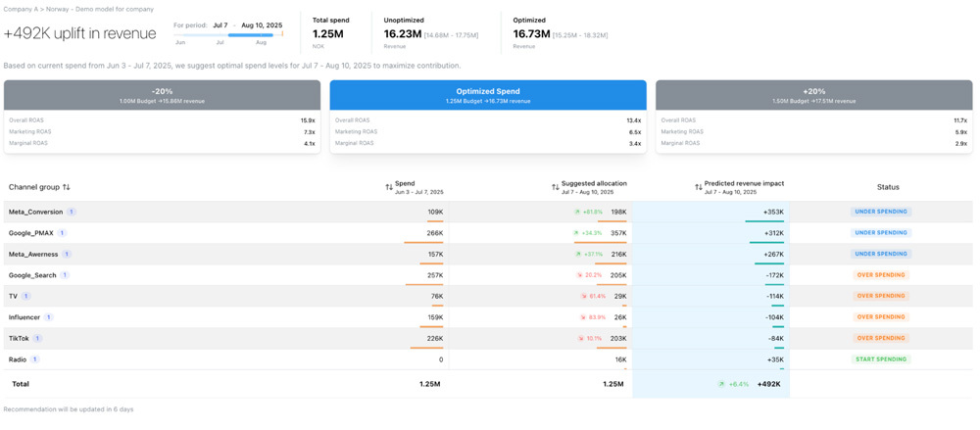Go to Company A via breadcrumb

[x=18, y=9]
